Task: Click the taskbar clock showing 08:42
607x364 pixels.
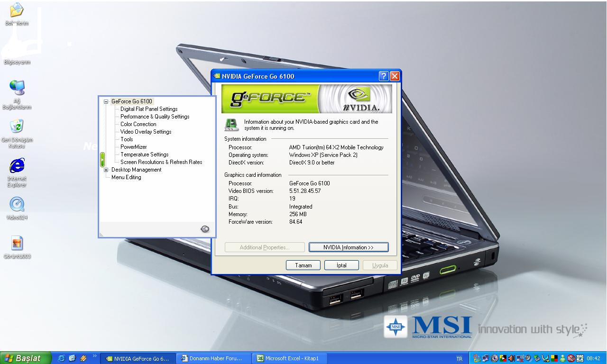Action: coord(593,359)
